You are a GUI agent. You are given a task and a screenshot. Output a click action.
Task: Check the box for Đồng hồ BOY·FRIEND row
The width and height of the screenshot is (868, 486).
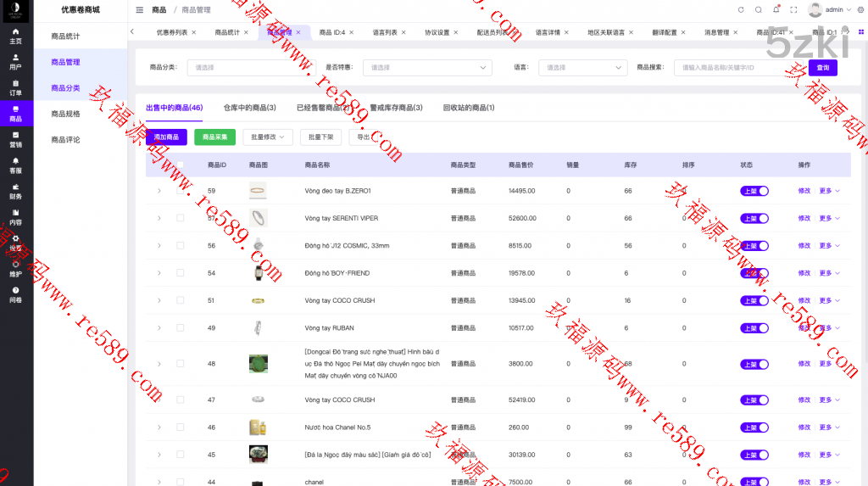click(x=180, y=273)
